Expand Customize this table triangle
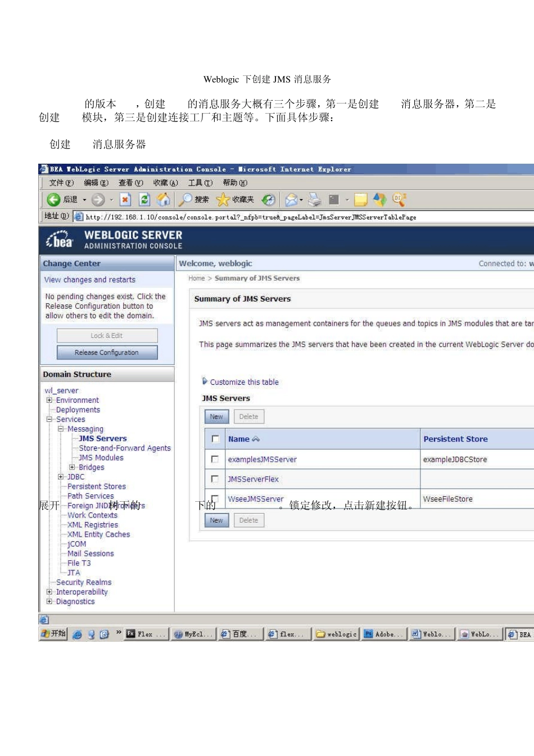The width and height of the screenshot is (534, 756). click(x=205, y=381)
